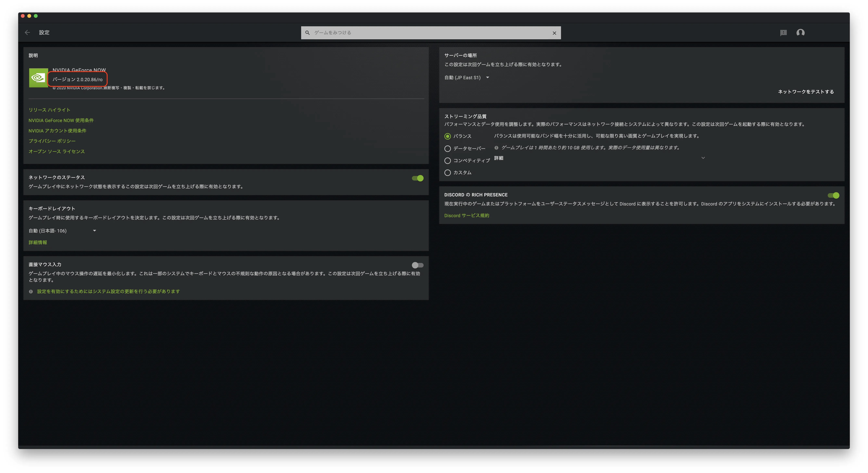Focus the ゲームをみつける search field
The height and width of the screenshot is (473, 868).
click(431, 33)
